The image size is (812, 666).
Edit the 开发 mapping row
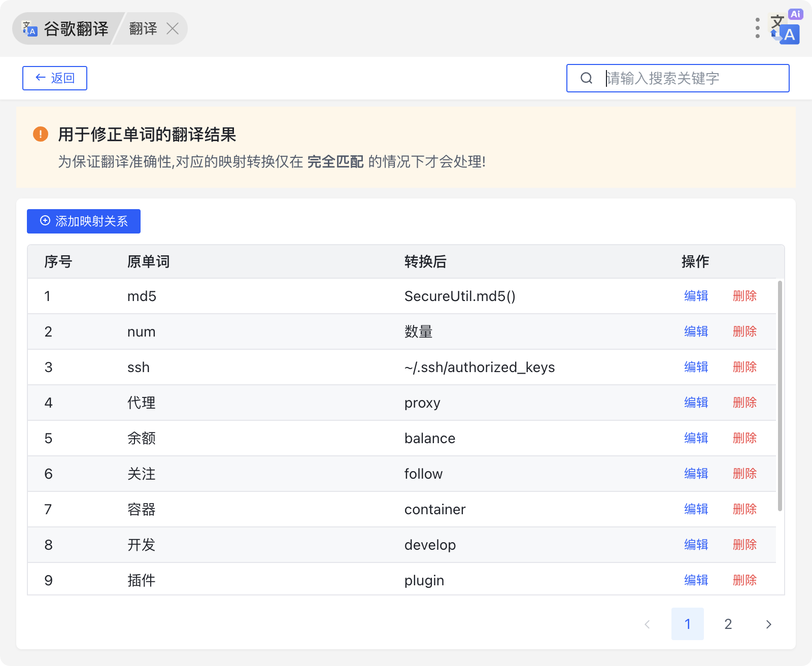(x=696, y=545)
